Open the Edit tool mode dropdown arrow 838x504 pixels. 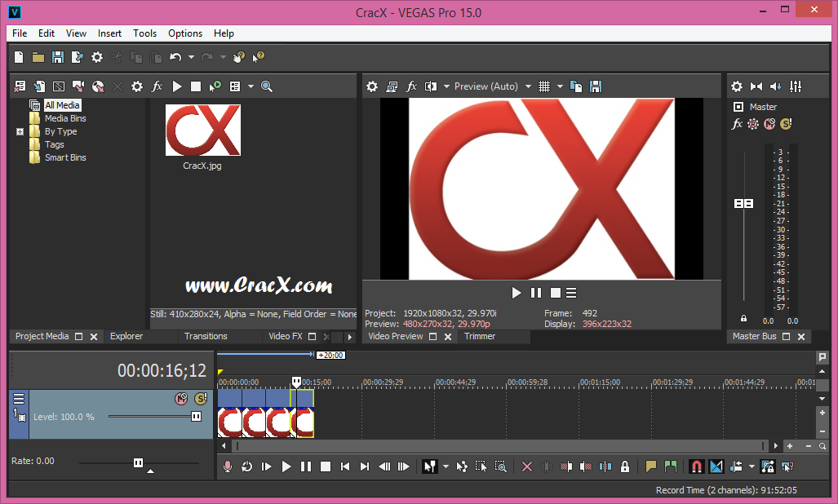[446, 466]
